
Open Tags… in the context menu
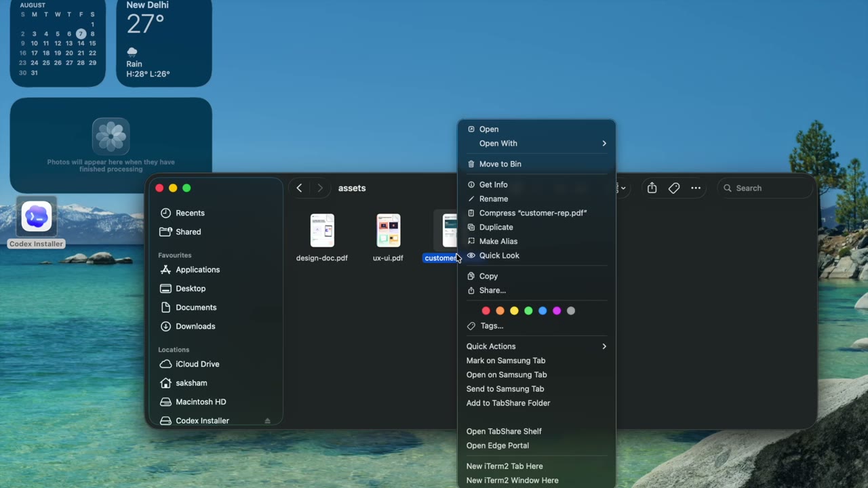click(x=536, y=326)
